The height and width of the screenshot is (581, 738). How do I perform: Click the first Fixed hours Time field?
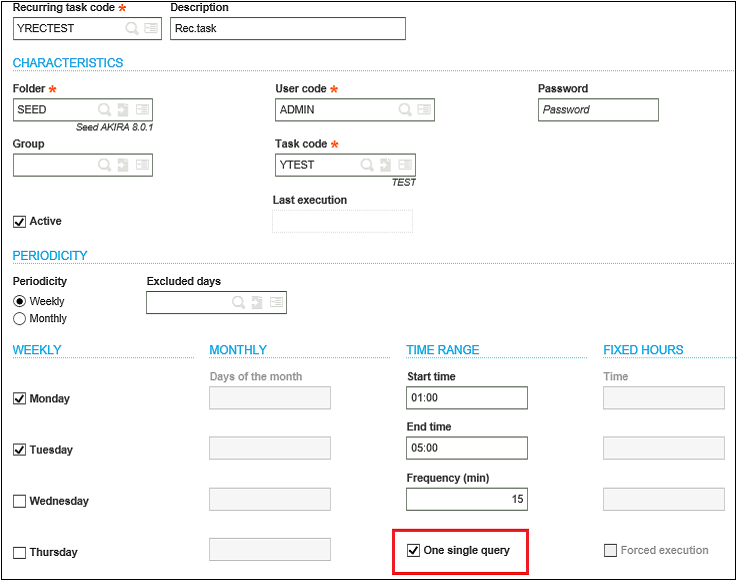664,398
